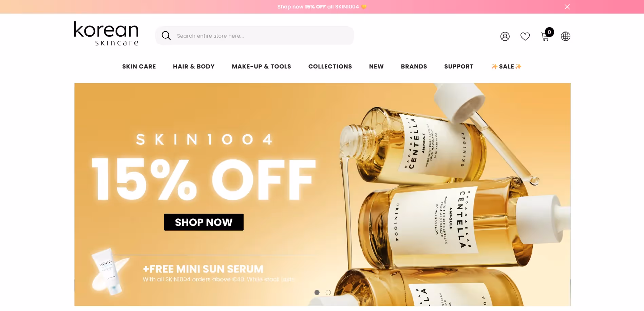Focus the search entire store field
Viewport: 644px width, 311px height.
254,36
